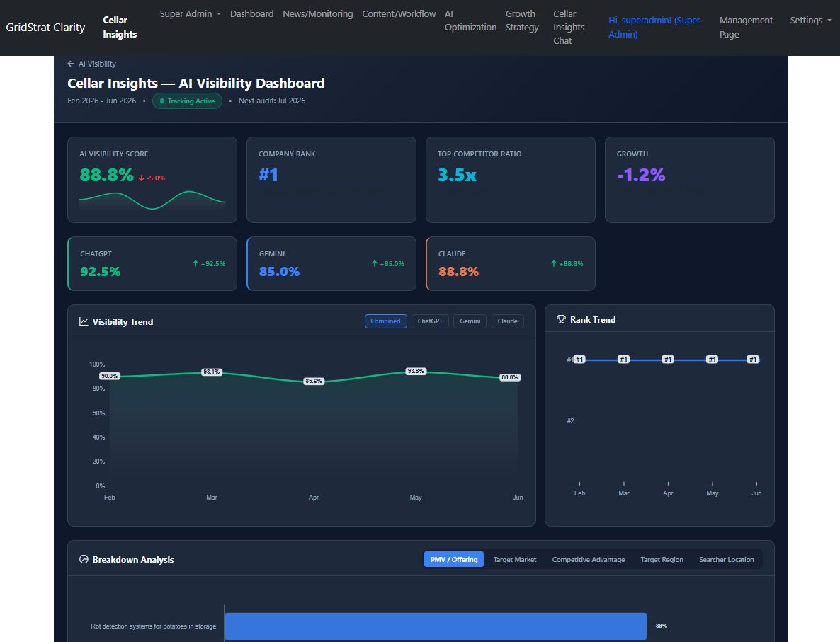Click the 85.6% Apr data point

coord(313,382)
